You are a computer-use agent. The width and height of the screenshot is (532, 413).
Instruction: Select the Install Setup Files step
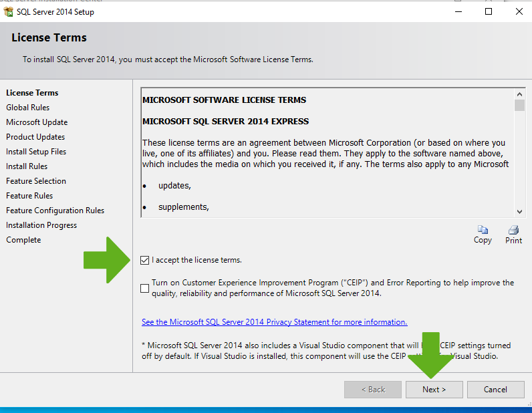[36, 152]
